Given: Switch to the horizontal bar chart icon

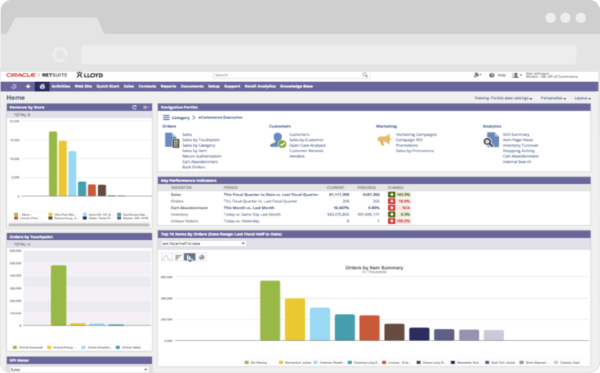Looking at the screenshot, I should tap(178, 257).
